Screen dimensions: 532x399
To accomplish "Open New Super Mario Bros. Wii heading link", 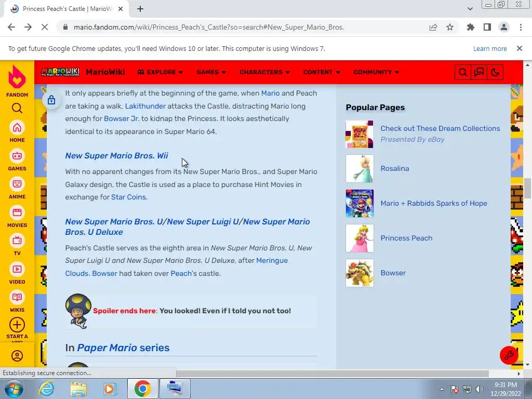I will 116,156.
